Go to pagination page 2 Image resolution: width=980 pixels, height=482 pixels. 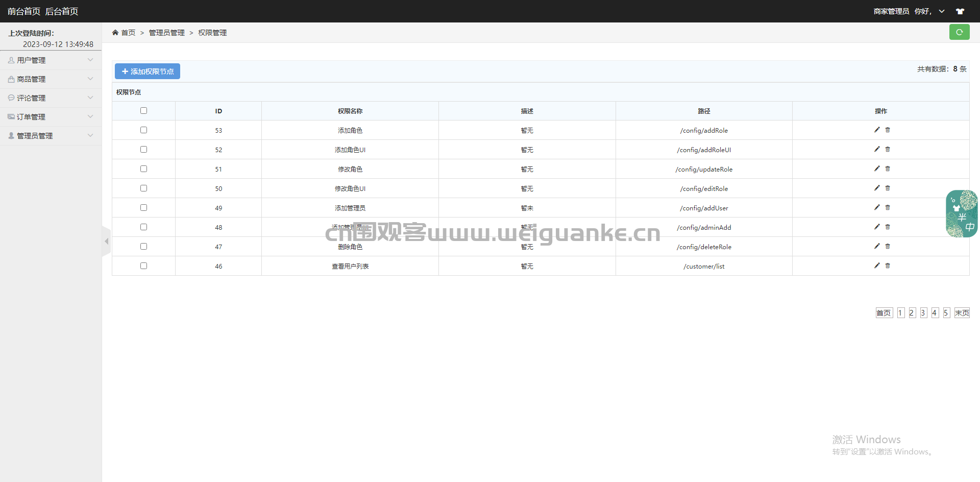(912, 313)
